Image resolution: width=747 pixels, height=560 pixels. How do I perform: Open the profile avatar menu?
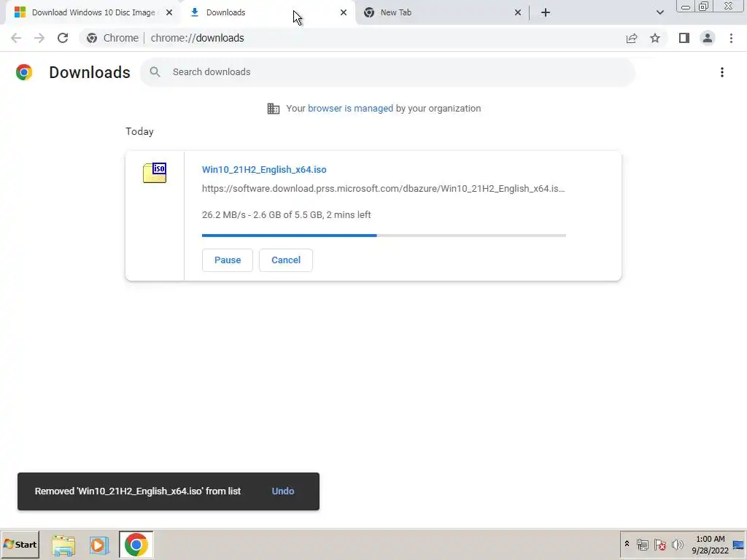[708, 38]
